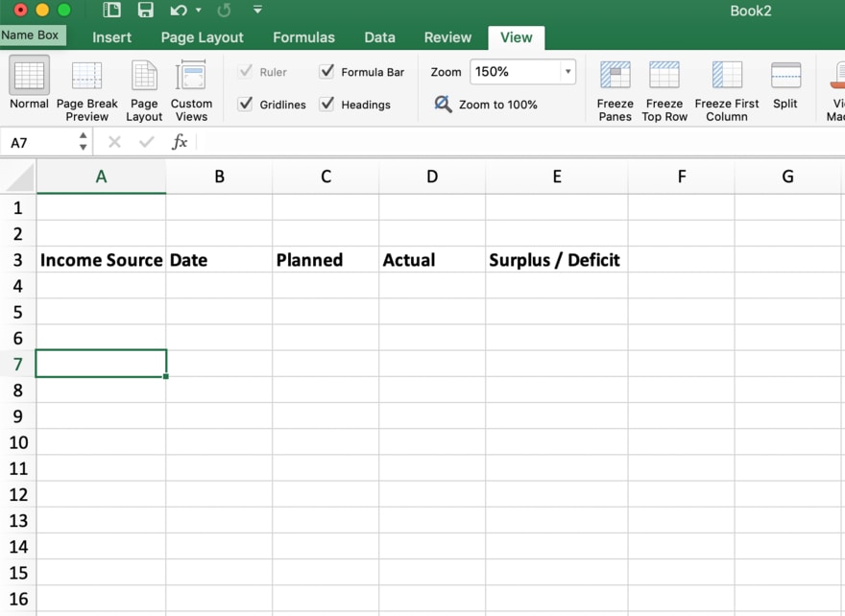Click the formula bar input area
The height and width of the screenshot is (616, 845).
click(520, 142)
